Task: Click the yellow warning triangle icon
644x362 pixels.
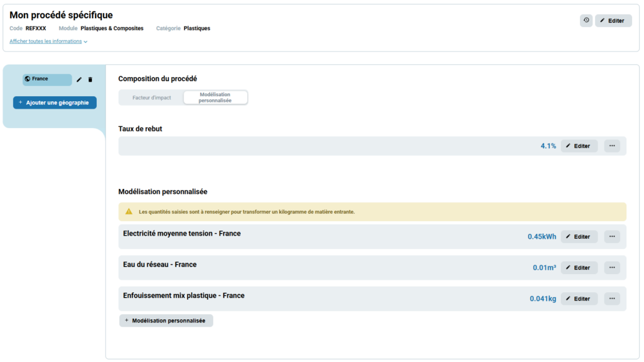Action: point(129,212)
